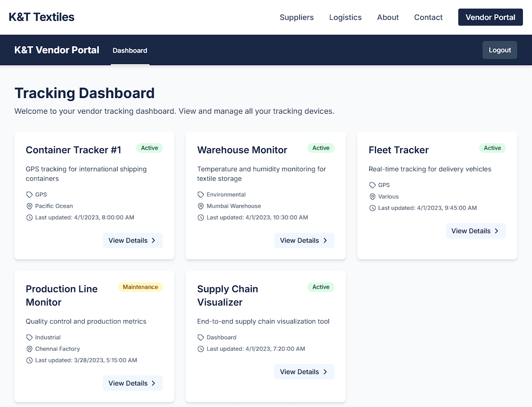The width and height of the screenshot is (532, 407).
Task: Click the clock icon on Container Tracker #1
Action: pos(29,217)
